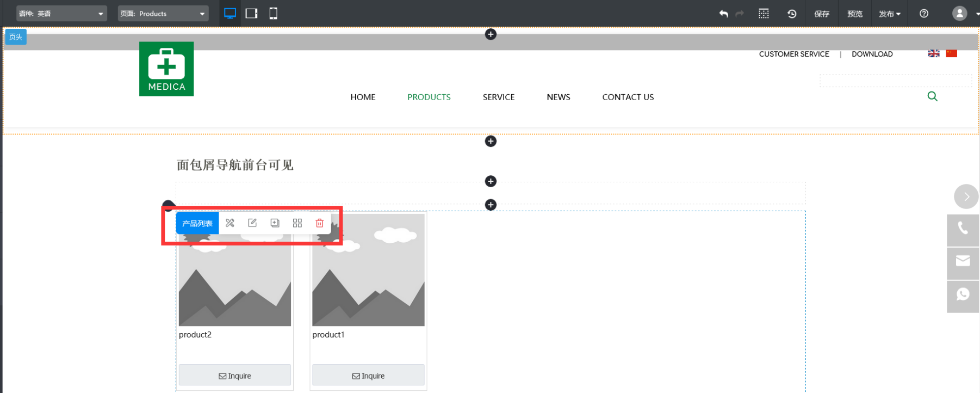Click the red delete trash icon

320,223
